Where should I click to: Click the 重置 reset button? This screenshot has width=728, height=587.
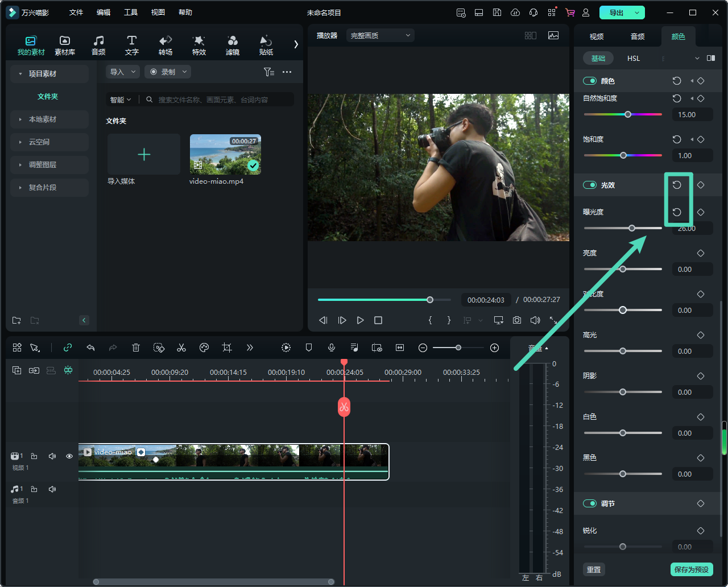point(594,569)
